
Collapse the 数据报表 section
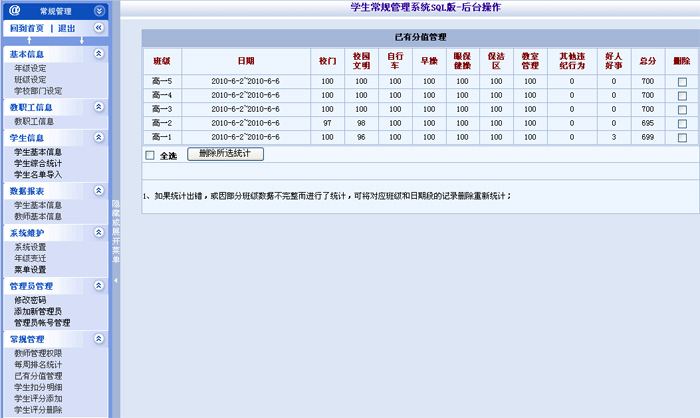coord(98,189)
